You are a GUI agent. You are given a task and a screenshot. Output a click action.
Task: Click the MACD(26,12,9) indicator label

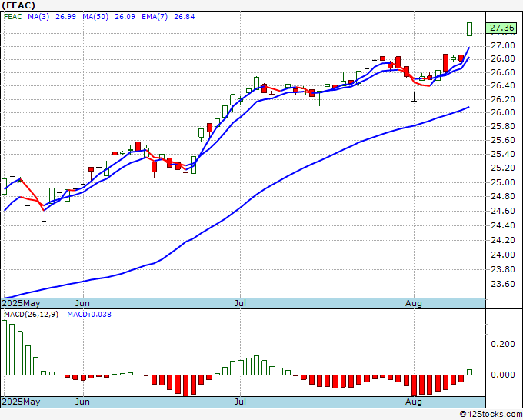[31, 315]
